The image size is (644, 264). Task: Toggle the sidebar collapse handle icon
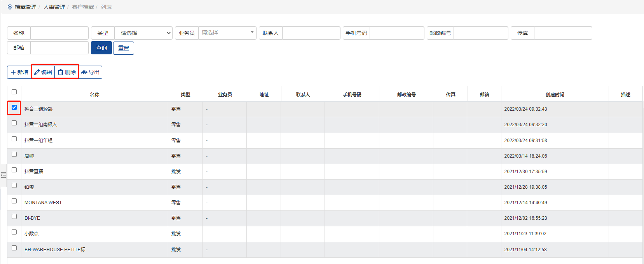[x=3, y=175]
